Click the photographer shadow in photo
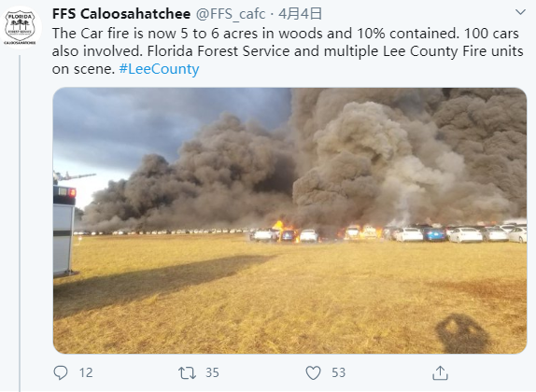The image size is (536, 392). [462, 333]
